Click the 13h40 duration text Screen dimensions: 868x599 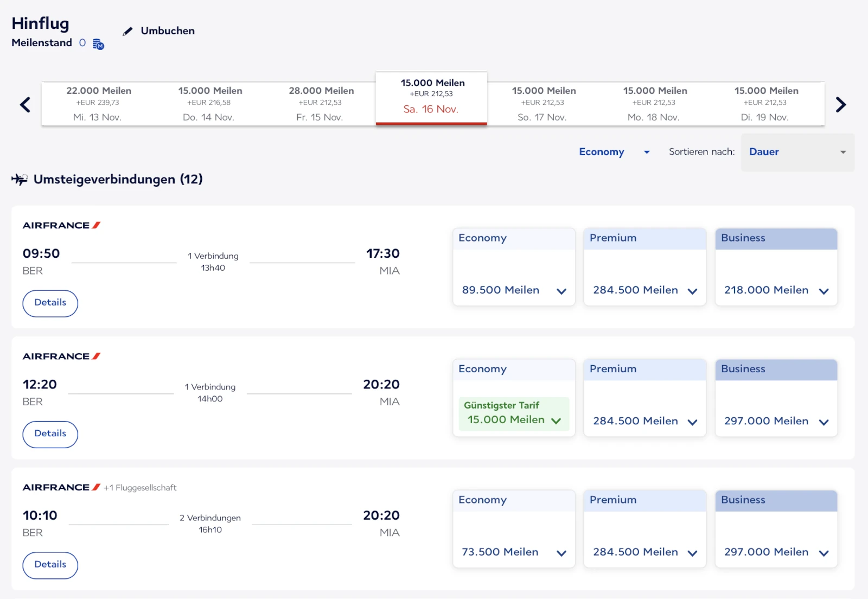point(213,268)
